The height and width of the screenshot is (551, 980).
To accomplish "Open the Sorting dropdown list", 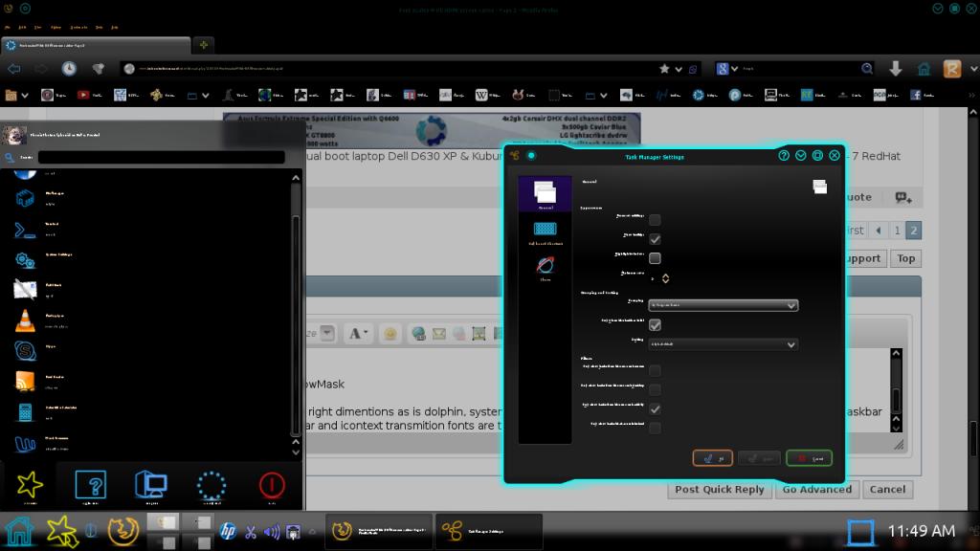I will (723, 343).
